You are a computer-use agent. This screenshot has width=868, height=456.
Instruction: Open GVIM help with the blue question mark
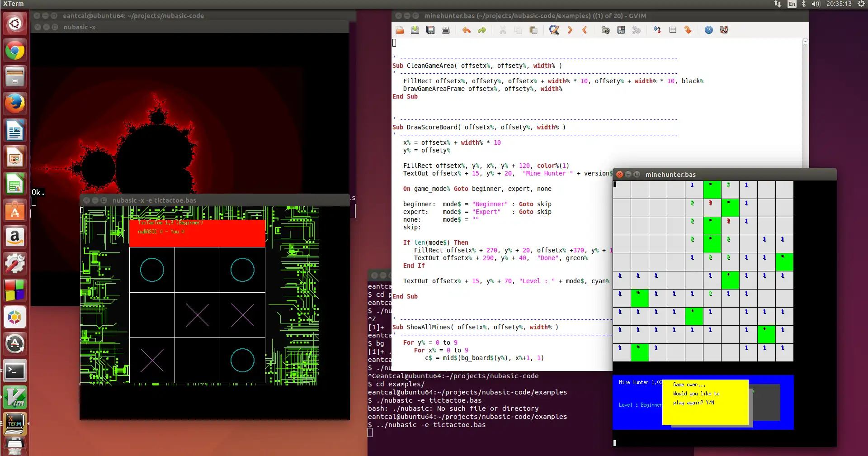(x=708, y=30)
